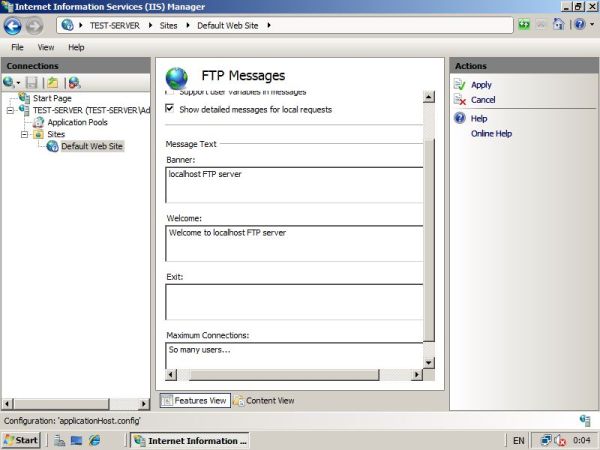Viewport: 600px width, 450px height.
Task: Toggle Show detailed messages for local requests
Action: [x=170, y=108]
